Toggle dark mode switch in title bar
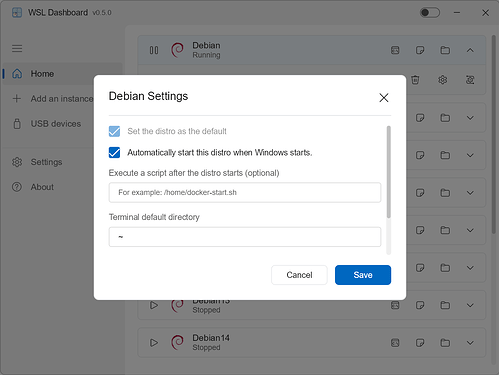 coord(430,13)
